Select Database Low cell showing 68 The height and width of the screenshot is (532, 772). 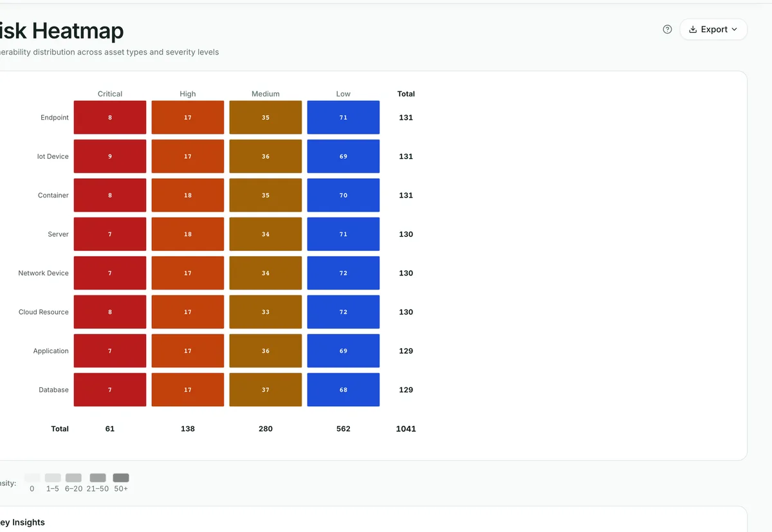(344, 390)
